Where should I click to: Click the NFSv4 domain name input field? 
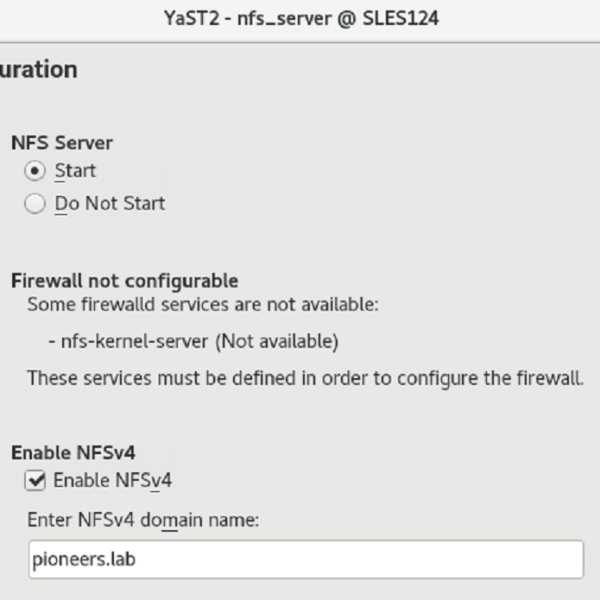click(x=305, y=559)
